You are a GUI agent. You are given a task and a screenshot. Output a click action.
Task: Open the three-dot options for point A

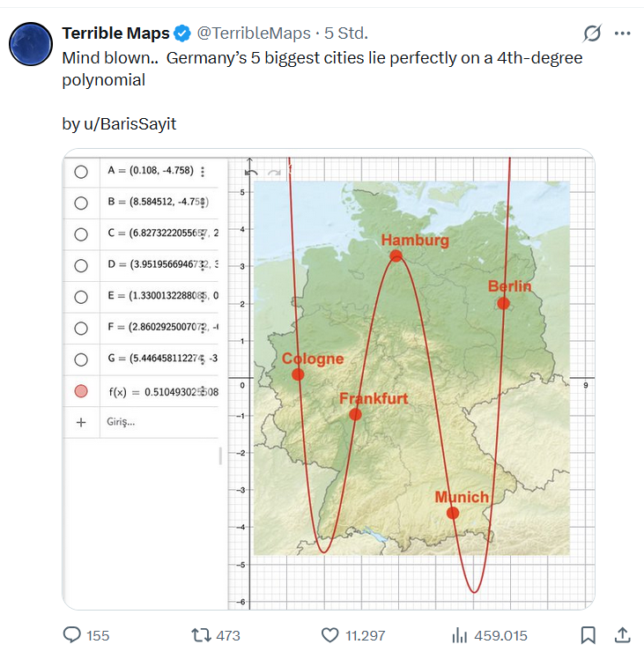(x=204, y=172)
